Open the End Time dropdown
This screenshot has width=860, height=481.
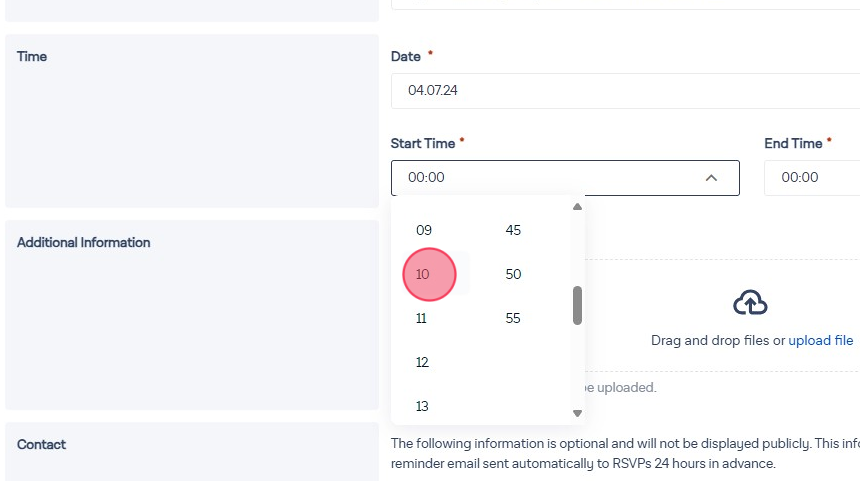[x=811, y=178]
